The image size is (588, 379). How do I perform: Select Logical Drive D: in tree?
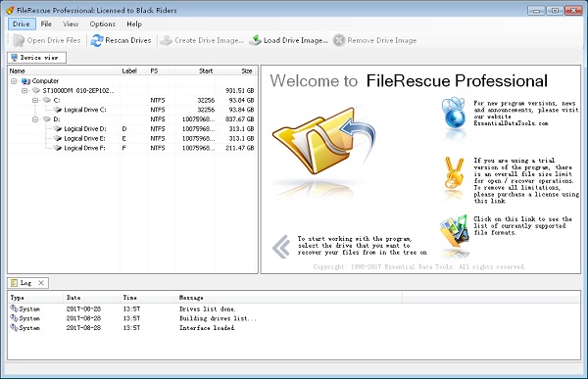point(85,129)
